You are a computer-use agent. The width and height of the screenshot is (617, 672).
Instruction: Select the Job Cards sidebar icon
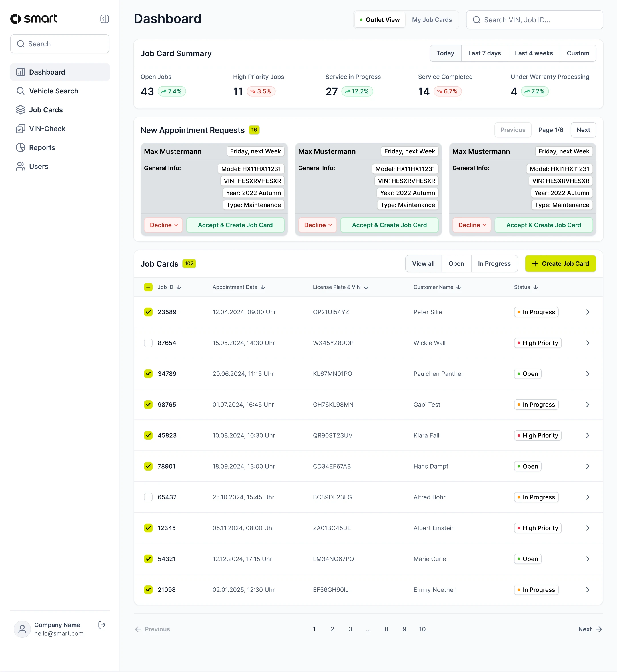click(20, 109)
